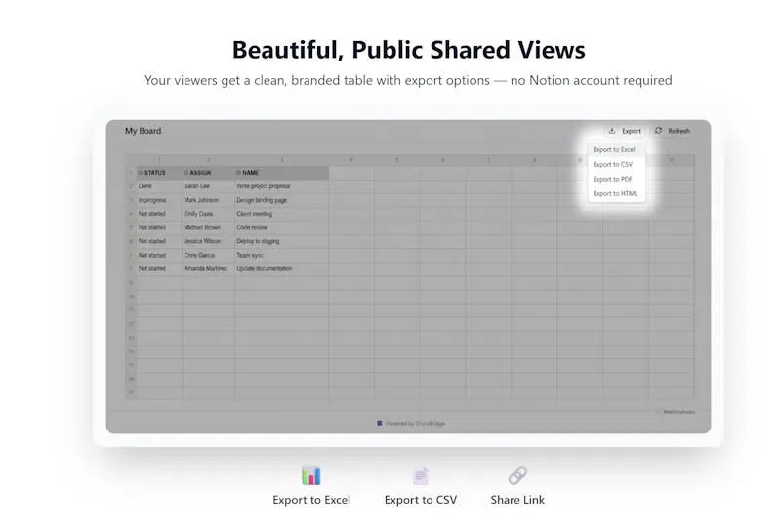Select the Emily Davis cell
This screenshot has width=781, height=532.
(208, 214)
